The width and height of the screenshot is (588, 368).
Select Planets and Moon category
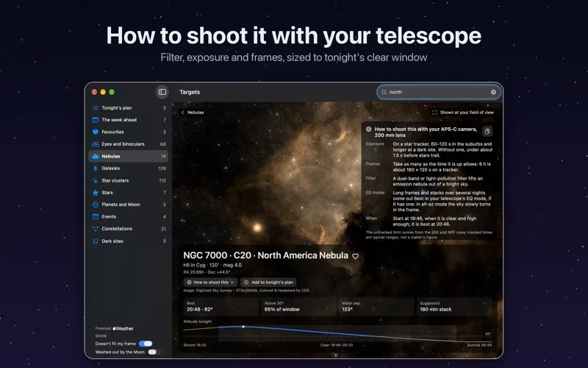129,205
